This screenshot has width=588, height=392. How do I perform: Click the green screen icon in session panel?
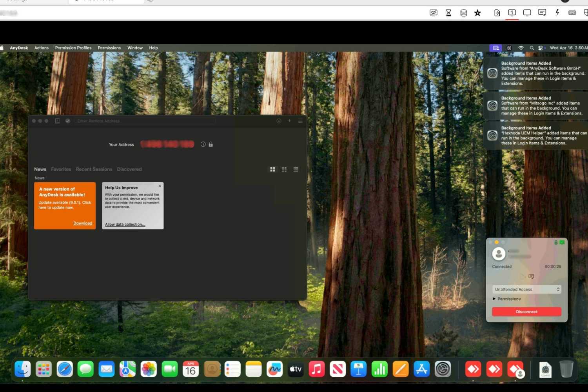562,242
